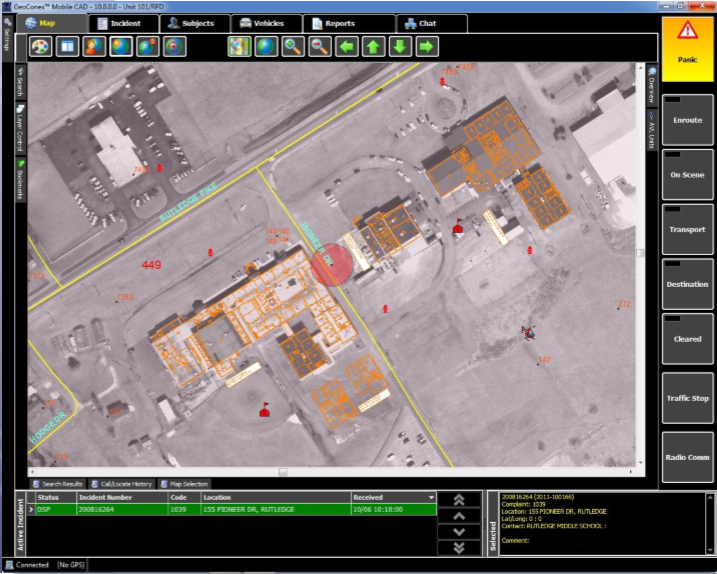Zoom out using the magnifier minus icon
Viewport: 717px width, 574px height.
point(320,46)
